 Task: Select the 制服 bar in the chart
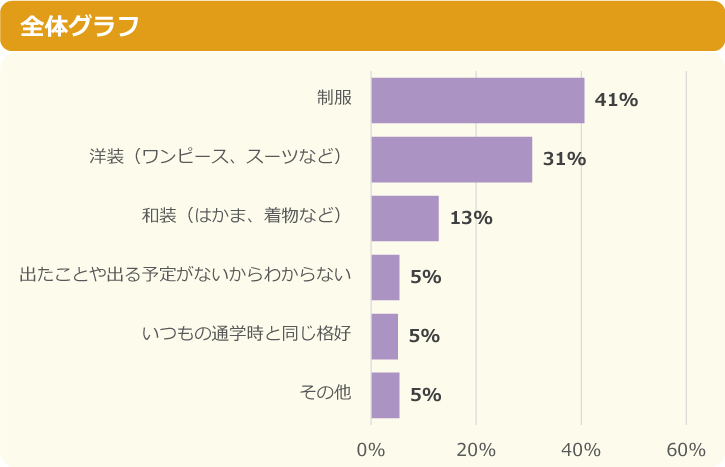477,100
